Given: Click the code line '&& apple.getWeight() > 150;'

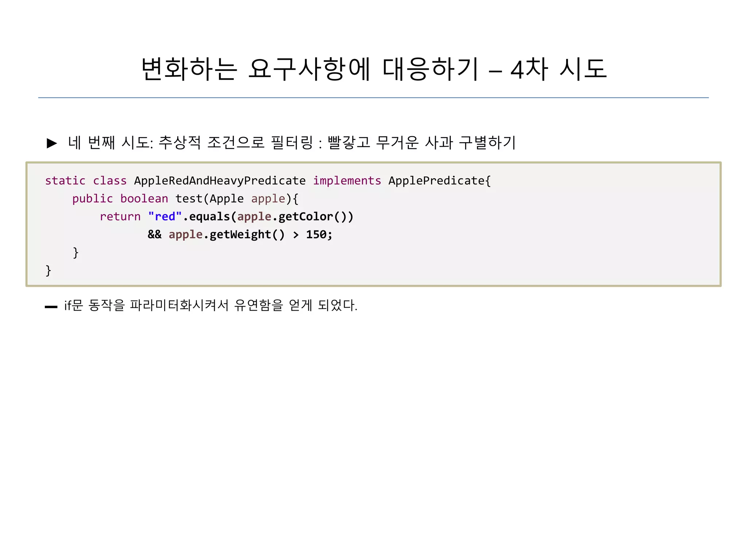Looking at the screenshot, I should [x=240, y=234].
